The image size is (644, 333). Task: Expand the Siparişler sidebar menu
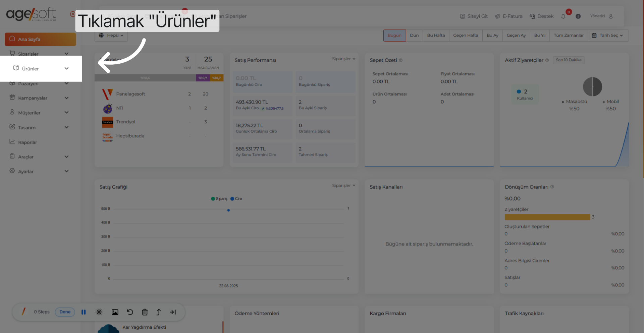(40, 54)
